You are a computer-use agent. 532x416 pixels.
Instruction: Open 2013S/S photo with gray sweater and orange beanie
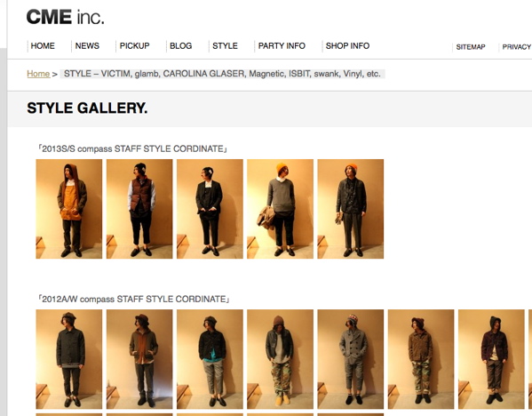[x=280, y=209]
